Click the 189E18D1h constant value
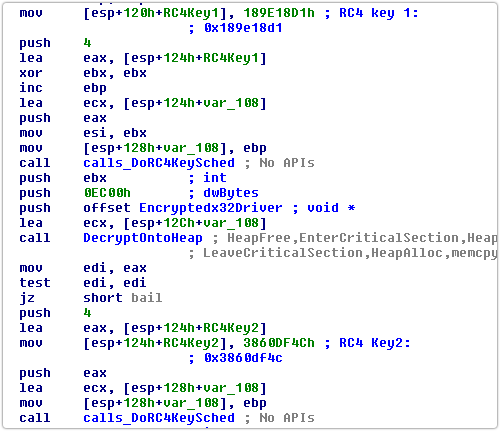 [279, 13]
